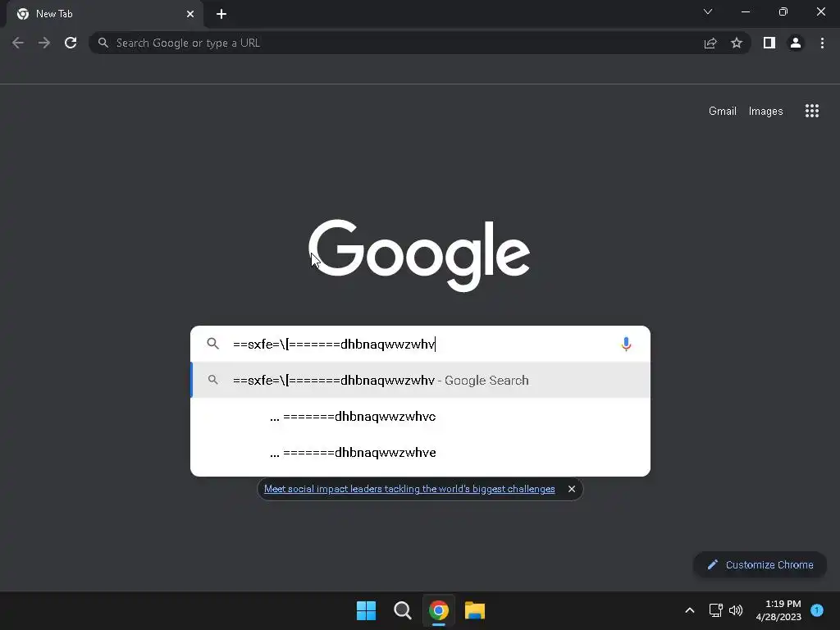Go back using the back arrow
Image resolution: width=840 pixels, height=630 pixels.
tap(18, 43)
